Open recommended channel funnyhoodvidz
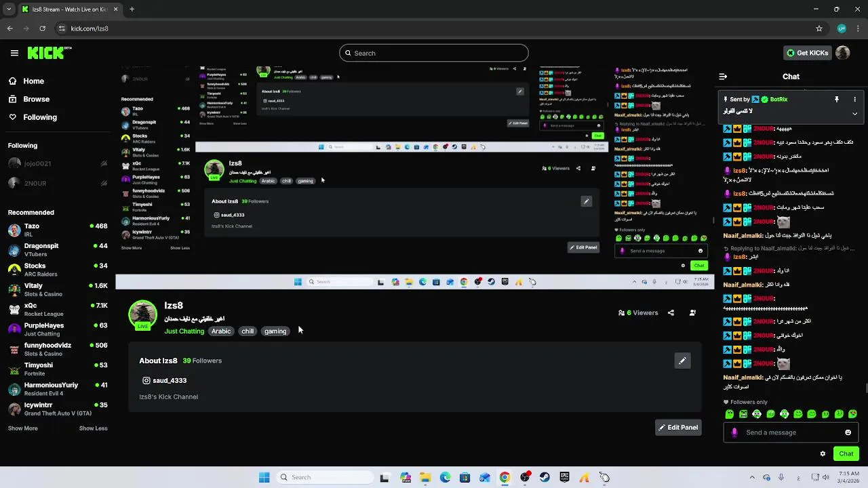Screen dimensions: 868x488 58,349
